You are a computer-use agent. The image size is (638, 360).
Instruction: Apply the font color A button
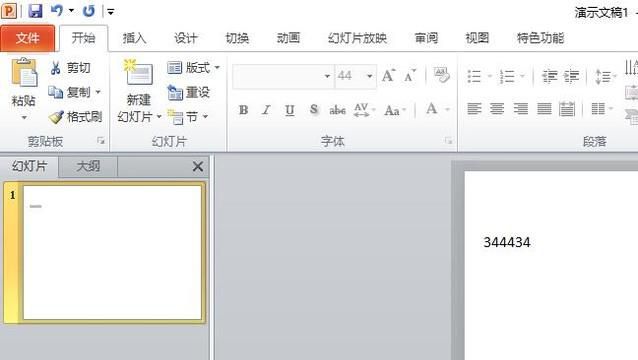pos(432,109)
